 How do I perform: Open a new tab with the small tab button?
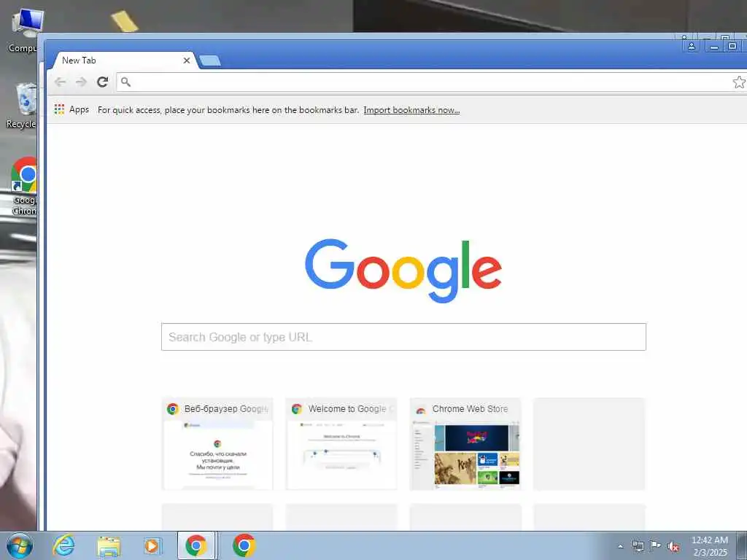[x=209, y=61]
